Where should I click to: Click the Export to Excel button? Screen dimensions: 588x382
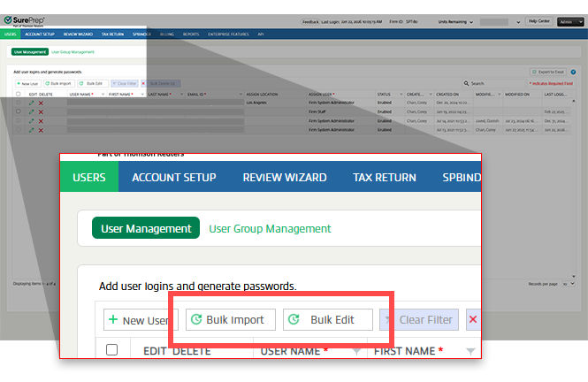click(547, 72)
